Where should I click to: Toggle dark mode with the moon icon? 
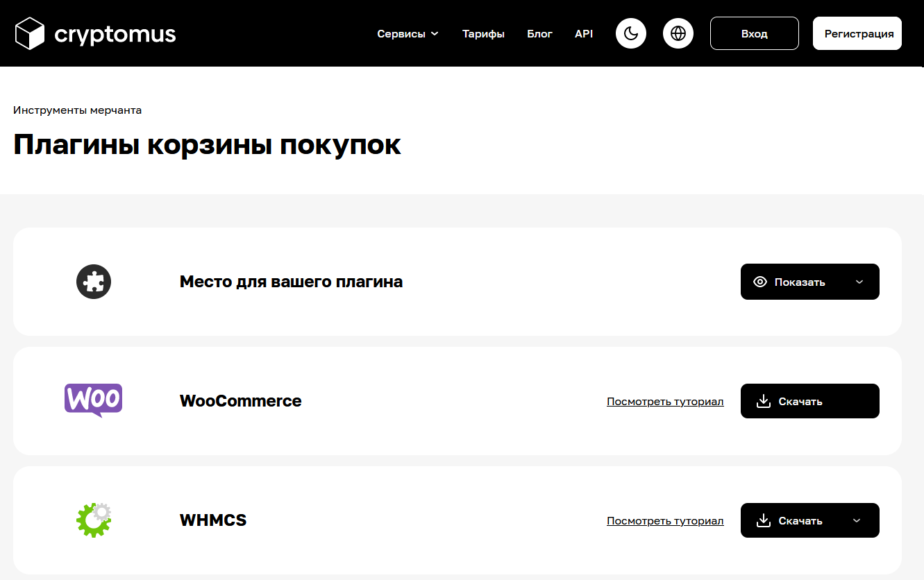(x=631, y=33)
